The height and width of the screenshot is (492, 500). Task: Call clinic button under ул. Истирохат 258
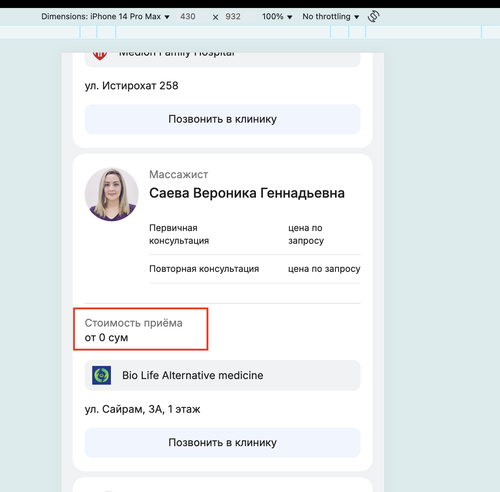[x=223, y=119]
